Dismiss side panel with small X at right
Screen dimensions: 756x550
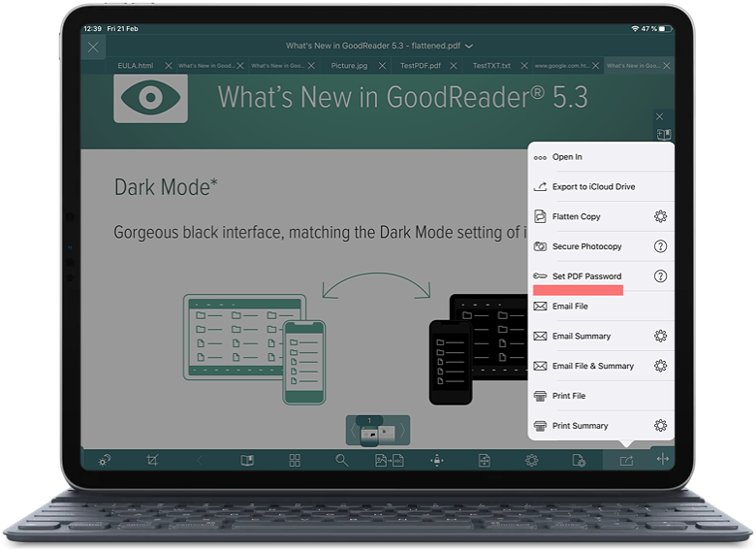660,116
